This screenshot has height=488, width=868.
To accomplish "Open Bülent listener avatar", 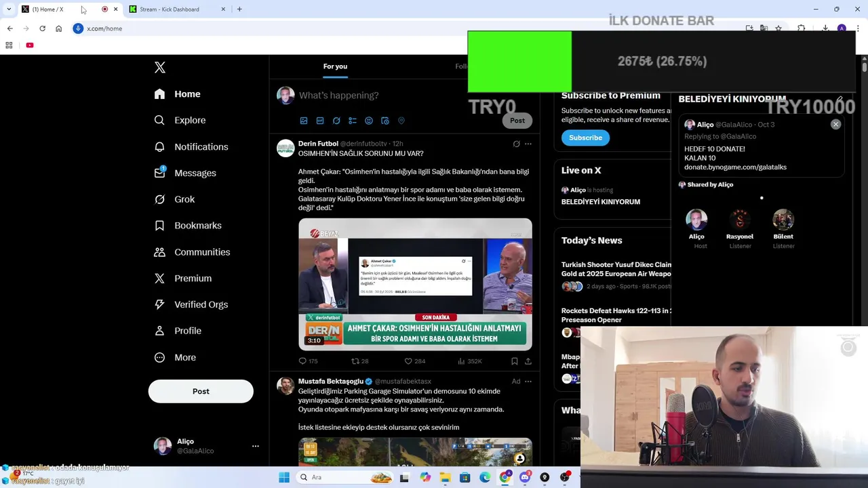I will tap(783, 220).
